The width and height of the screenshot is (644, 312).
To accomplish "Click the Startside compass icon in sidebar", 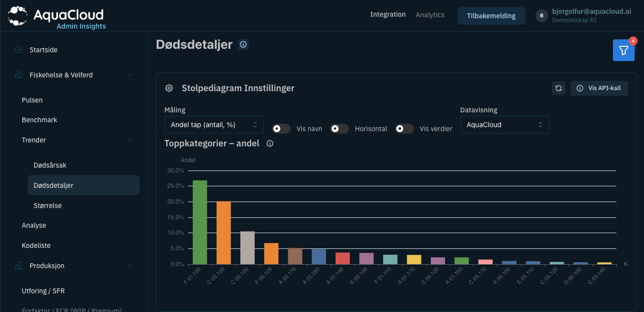I will pyautogui.click(x=19, y=50).
